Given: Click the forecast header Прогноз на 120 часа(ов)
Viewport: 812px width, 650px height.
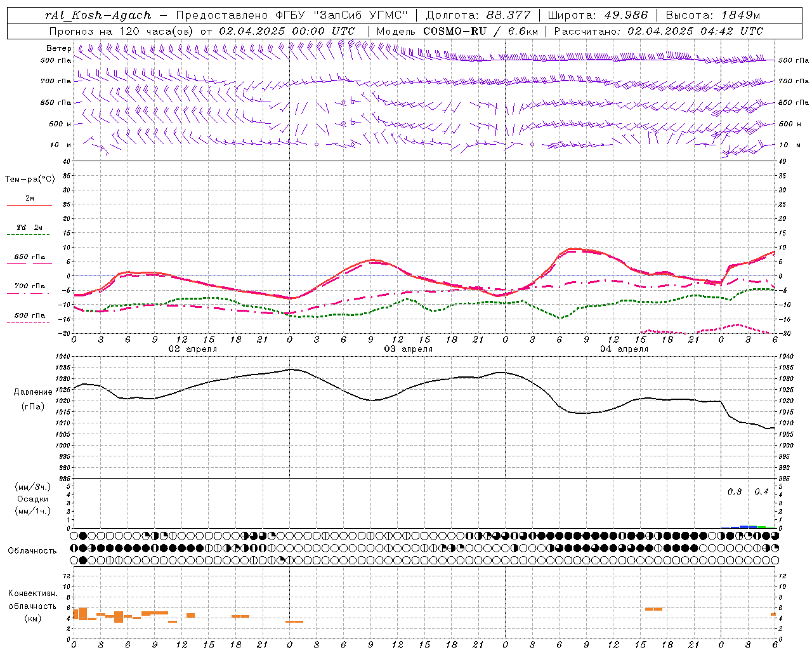Looking at the screenshot, I should click(122, 31).
